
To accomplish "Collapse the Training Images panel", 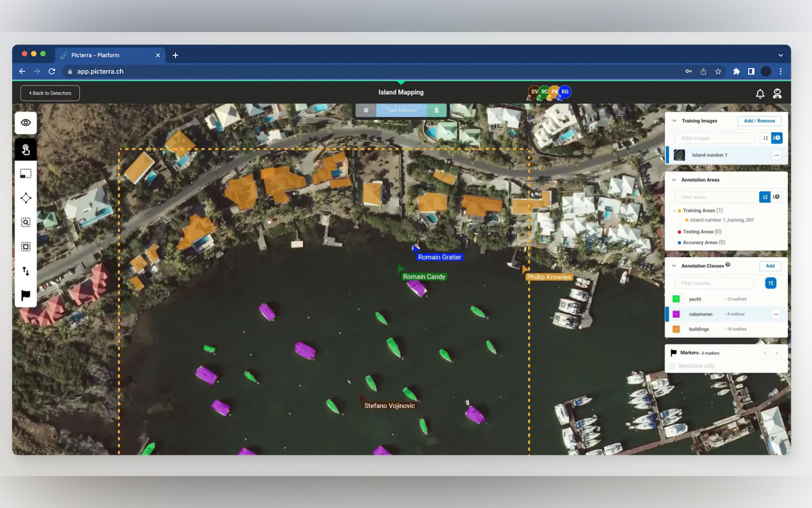I will (674, 121).
